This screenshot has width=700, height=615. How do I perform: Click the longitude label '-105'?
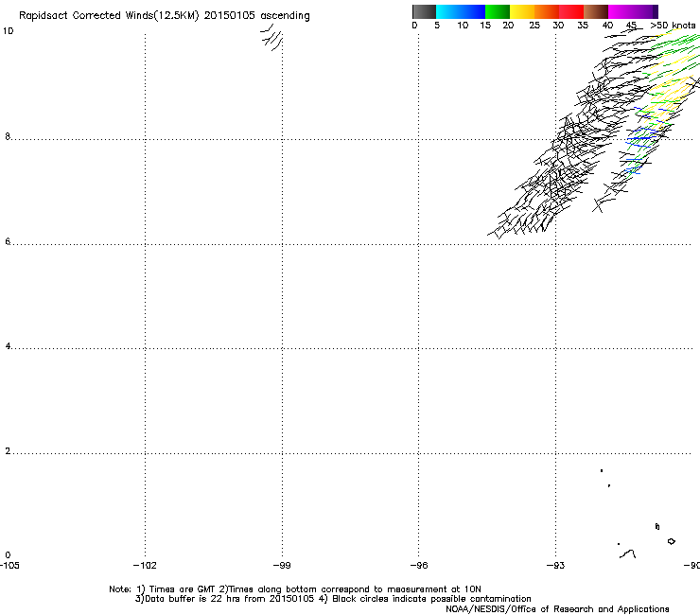point(9,565)
